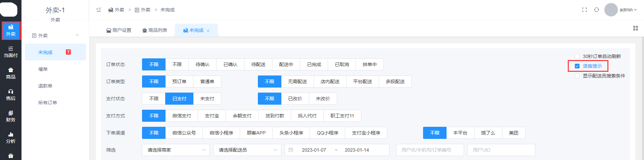Open the 售后 sidebar module
The width and height of the screenshot is (644, 160).
[11, 95]
